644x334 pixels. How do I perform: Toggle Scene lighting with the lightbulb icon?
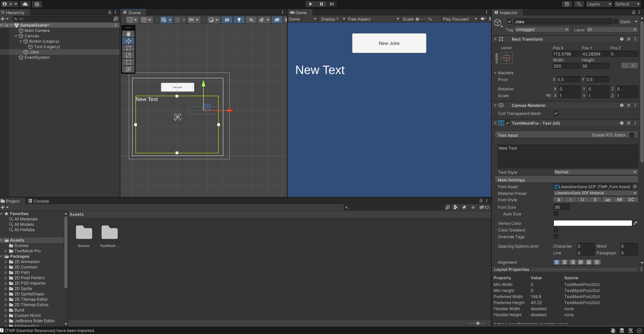tap(239, 20)
